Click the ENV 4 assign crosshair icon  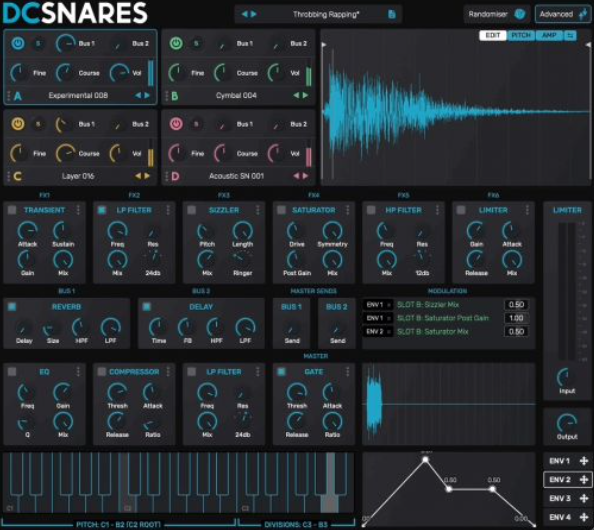tap(584, 517)
